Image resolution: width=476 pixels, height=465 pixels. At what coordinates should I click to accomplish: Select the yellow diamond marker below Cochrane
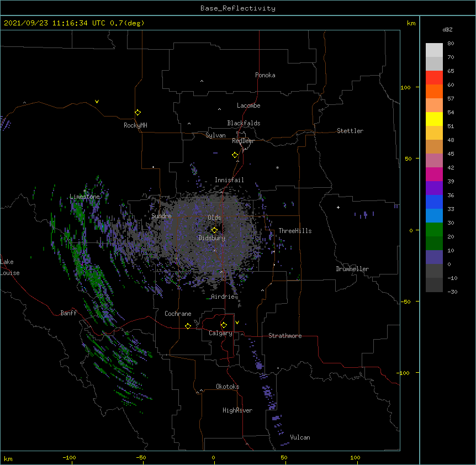click(188, 326)
